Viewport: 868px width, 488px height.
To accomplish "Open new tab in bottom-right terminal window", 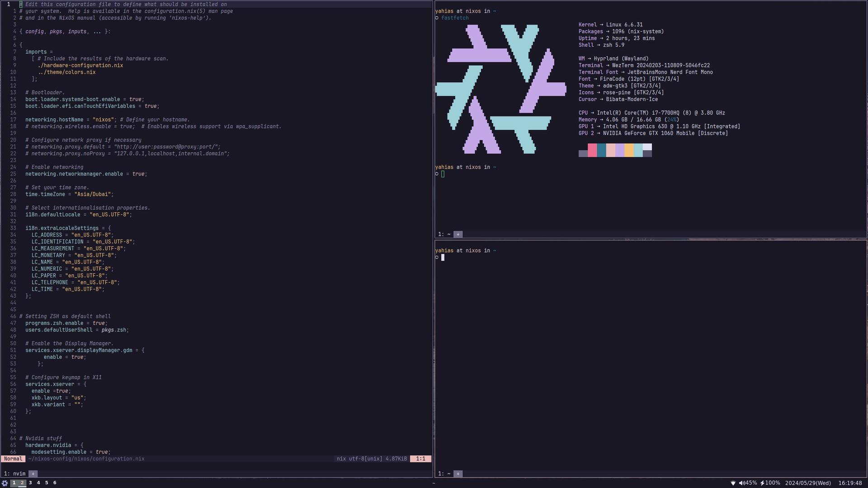I will (x=458, y=474).
